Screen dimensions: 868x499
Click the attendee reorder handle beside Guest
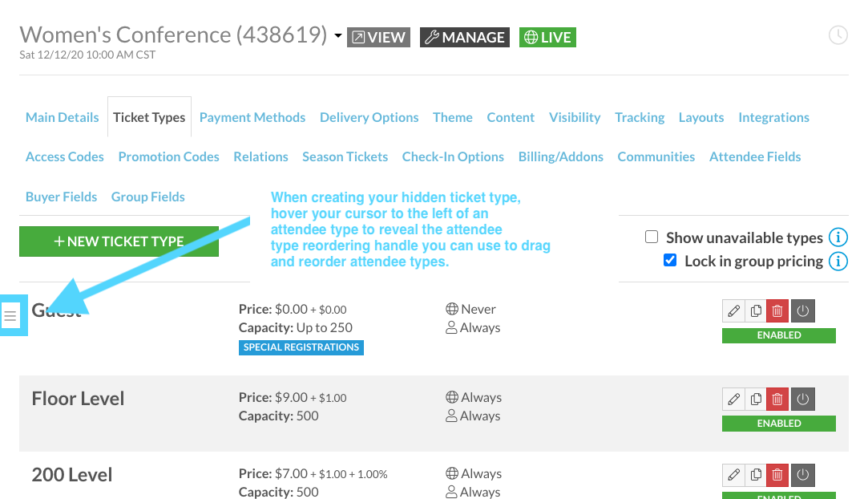point(11,315)
